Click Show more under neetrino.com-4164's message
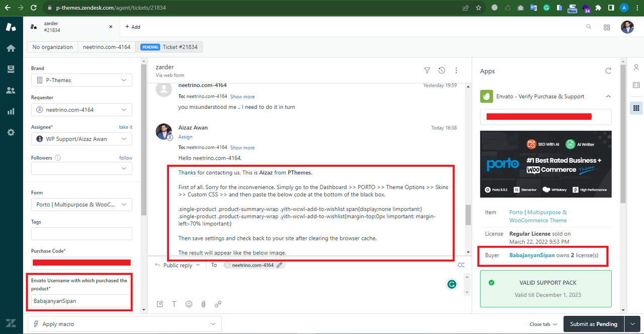The image size is (644, 334). click(243, 97)
